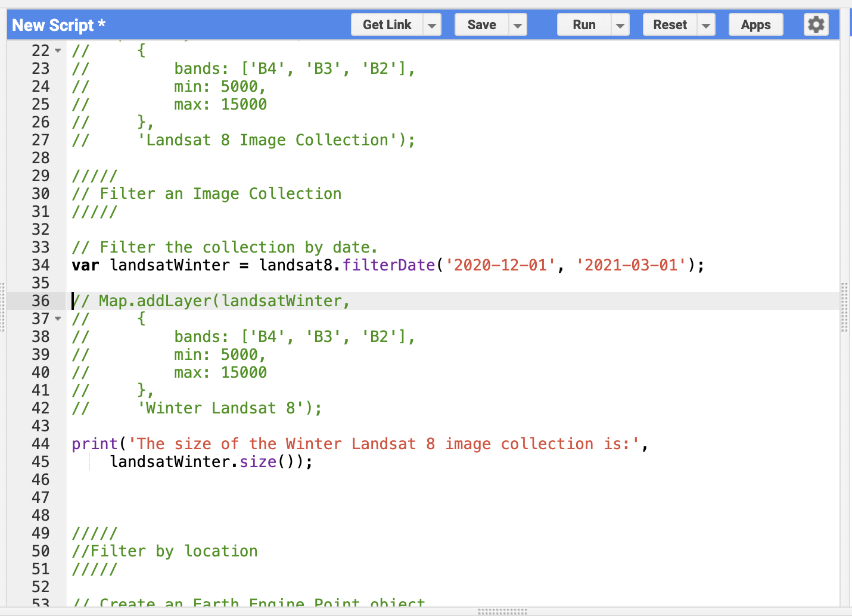Run the current script
The height and width of the screenshot is (616, 852).
click(x=584, y=24)
